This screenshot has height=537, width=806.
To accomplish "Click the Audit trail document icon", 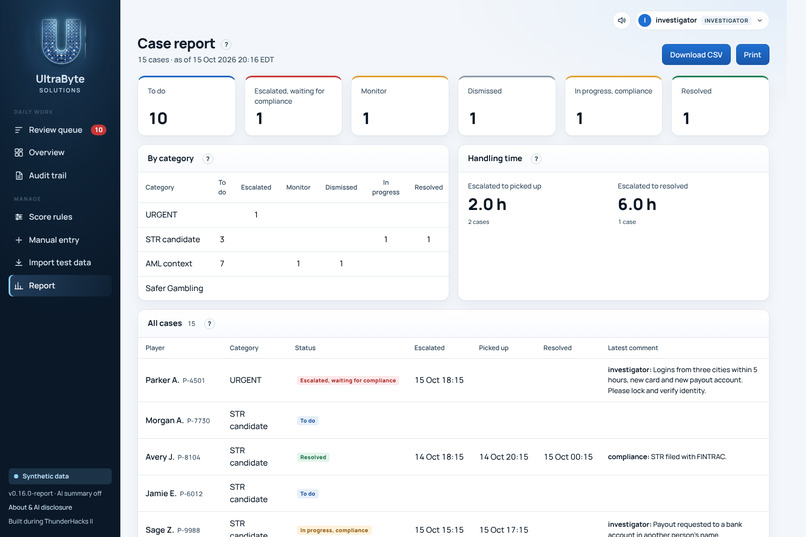I will 19,176.
